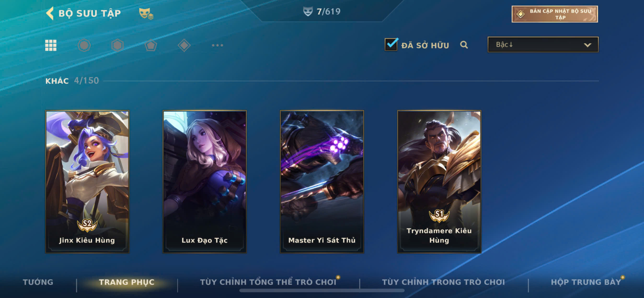Uncheck the Đã Sở Hữu checkbox
This screenshot has height=298, width=644.
(391, 45)
